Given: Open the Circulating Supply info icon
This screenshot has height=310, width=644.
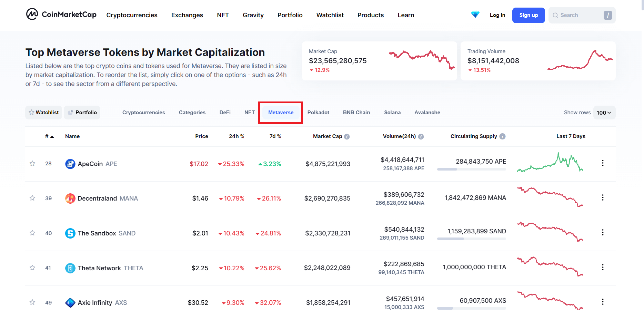Looking at the screenshot, I should 503,136.
